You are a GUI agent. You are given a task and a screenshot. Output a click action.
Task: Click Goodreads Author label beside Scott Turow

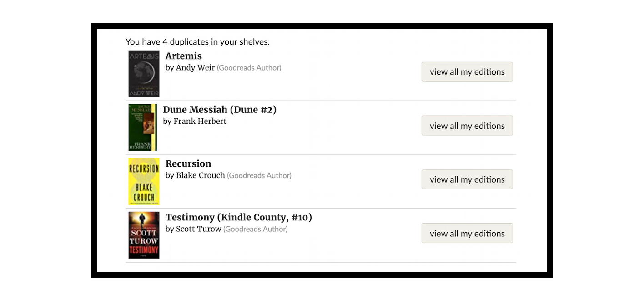coord(255,229)
